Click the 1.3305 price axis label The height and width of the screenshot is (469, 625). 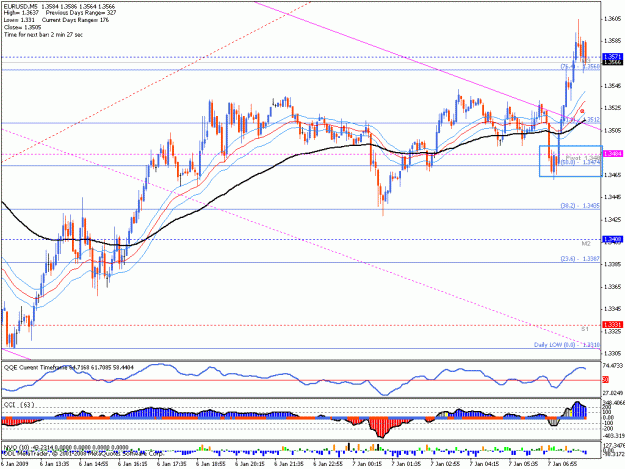click(613, 353)
